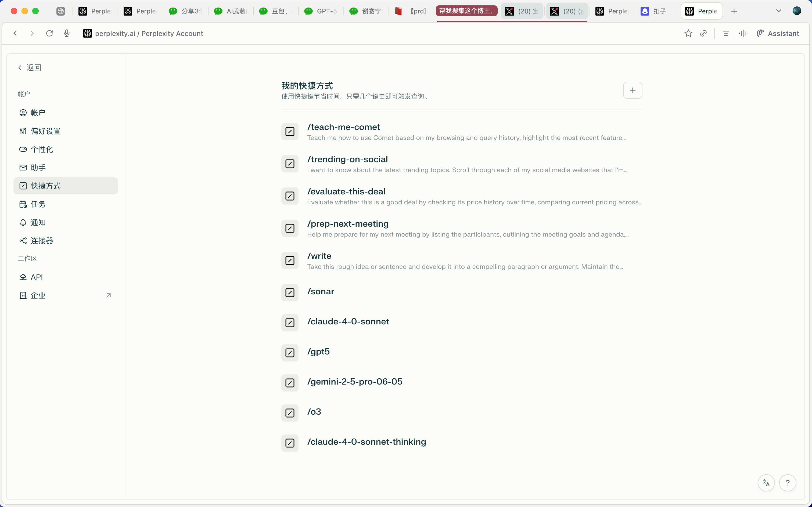
Task: Open language translate button at bottom right
Action: [x=766, y=483]
